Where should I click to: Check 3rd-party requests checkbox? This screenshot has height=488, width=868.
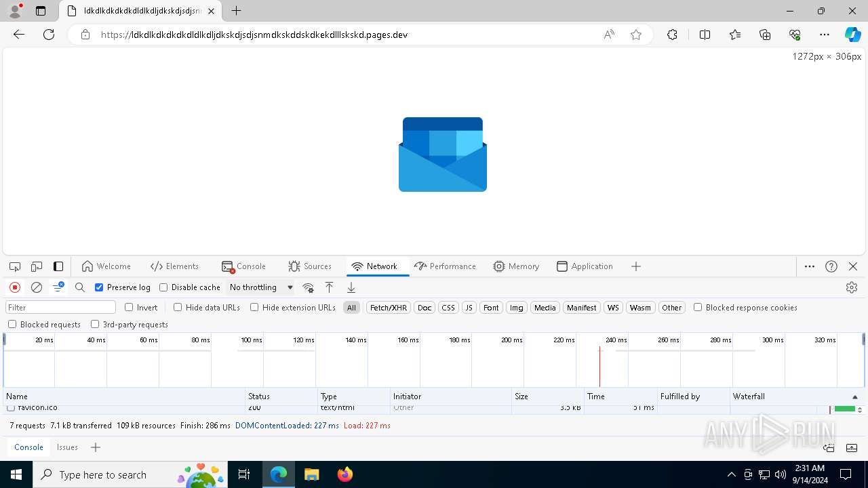95,324
